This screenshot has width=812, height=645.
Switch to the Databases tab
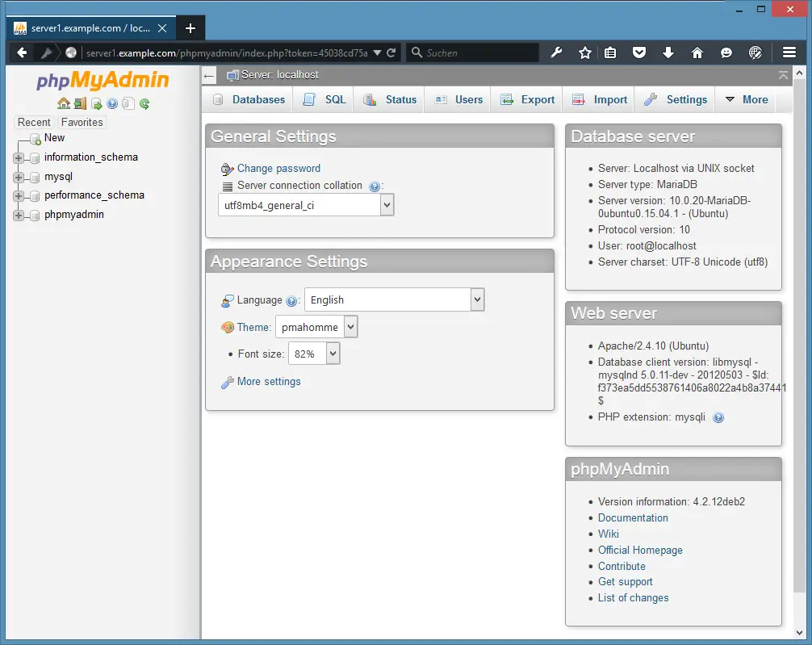[x=249, y=99]
